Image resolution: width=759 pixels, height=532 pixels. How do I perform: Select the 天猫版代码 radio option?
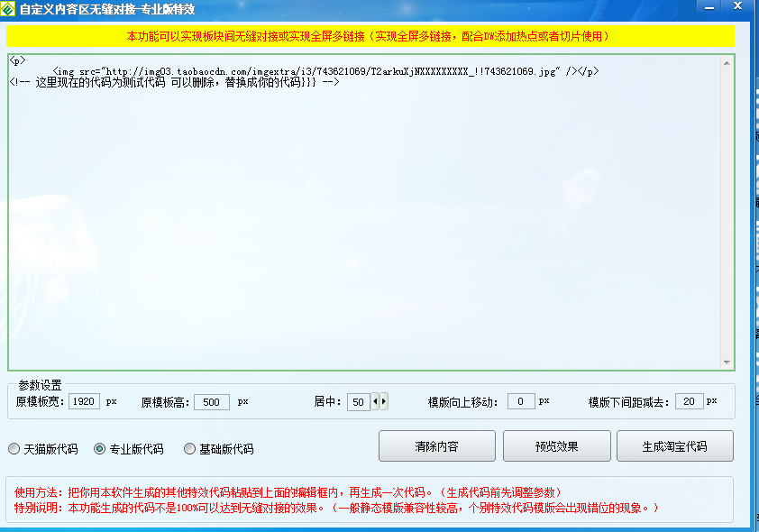coord(14,448)
